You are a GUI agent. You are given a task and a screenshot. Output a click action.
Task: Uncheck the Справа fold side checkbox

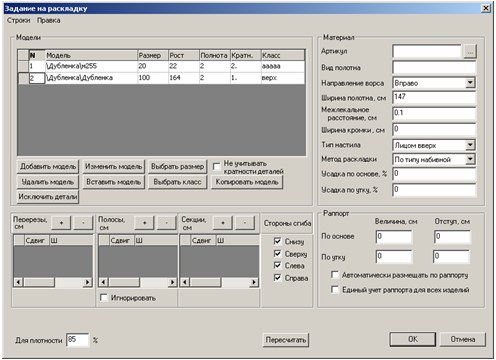point(277,278)
